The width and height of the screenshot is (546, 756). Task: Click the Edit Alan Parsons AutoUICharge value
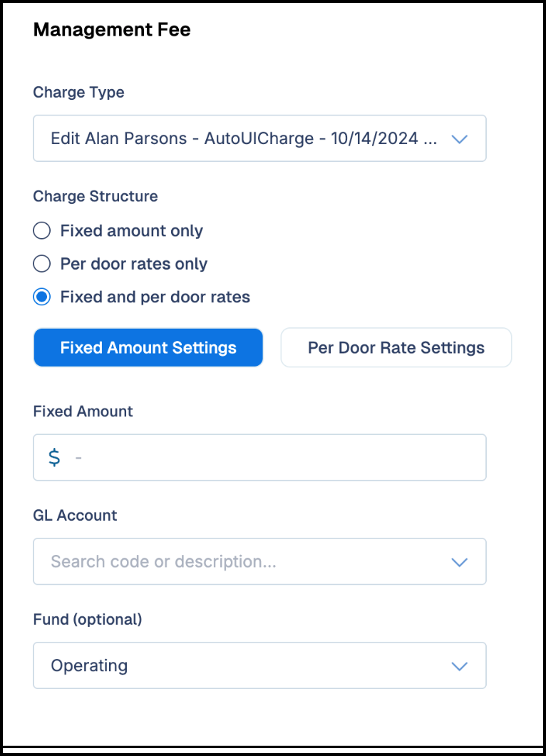point(244,138)
